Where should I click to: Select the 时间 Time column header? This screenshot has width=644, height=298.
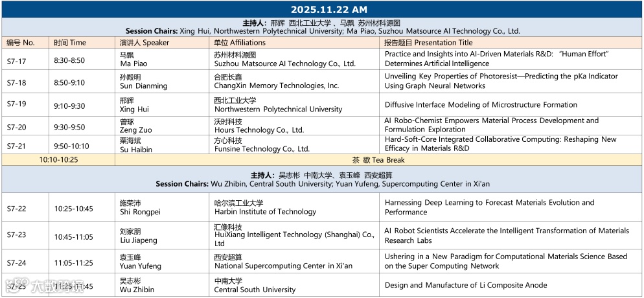tap(70, 43)
